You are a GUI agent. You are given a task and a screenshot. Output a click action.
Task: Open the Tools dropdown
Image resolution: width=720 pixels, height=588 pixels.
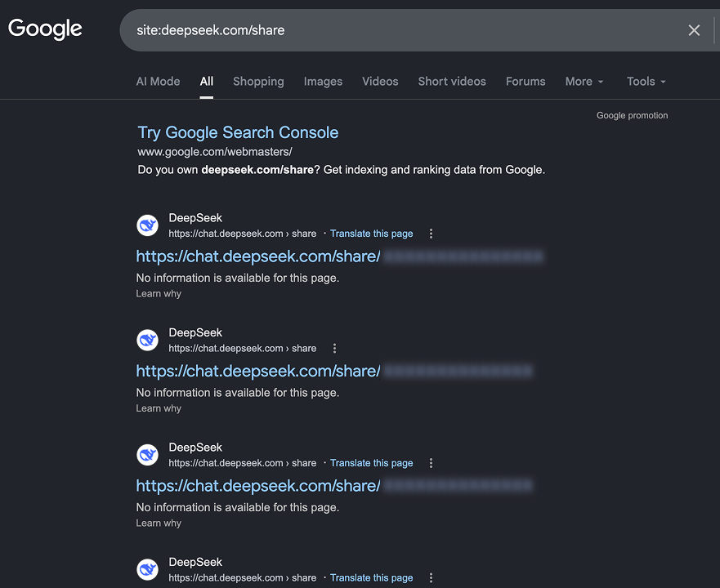click(x=646, y=82)
